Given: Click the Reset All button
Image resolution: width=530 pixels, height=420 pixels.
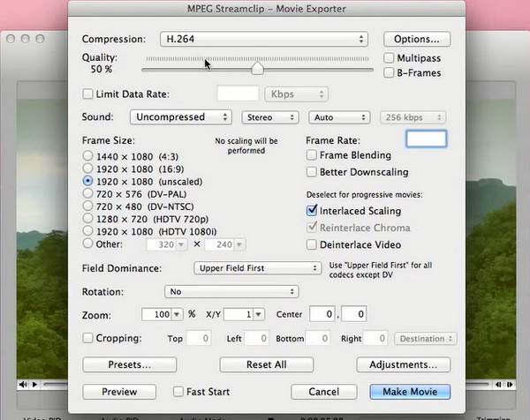Looking at the screenshot, I should (x=267, y=364).
